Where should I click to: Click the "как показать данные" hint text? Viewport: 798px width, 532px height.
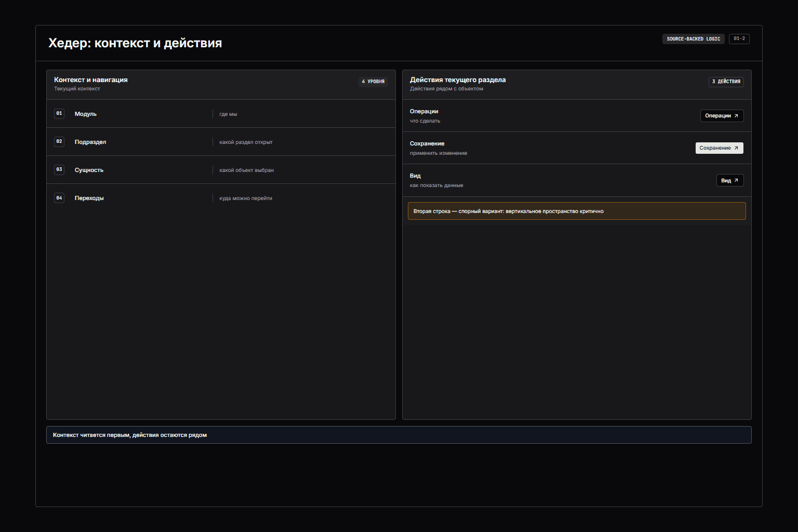point(436,185)
